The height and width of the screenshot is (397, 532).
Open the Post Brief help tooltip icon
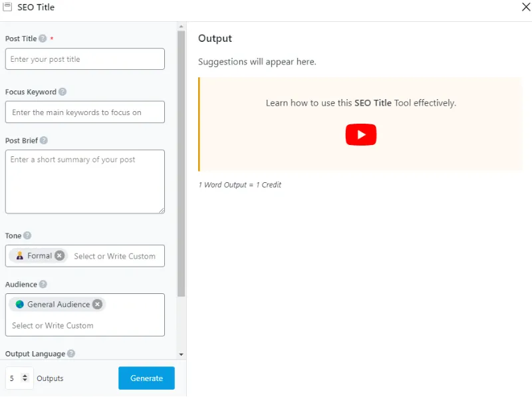coord(44,140)
